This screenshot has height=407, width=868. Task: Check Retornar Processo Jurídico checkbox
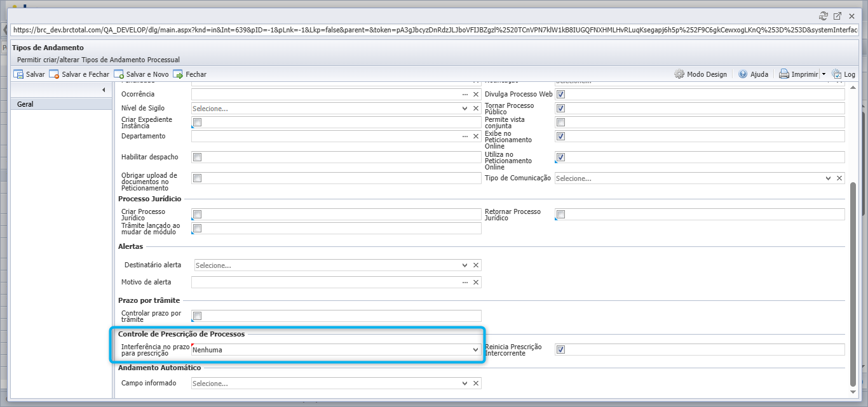coord(560,215)
